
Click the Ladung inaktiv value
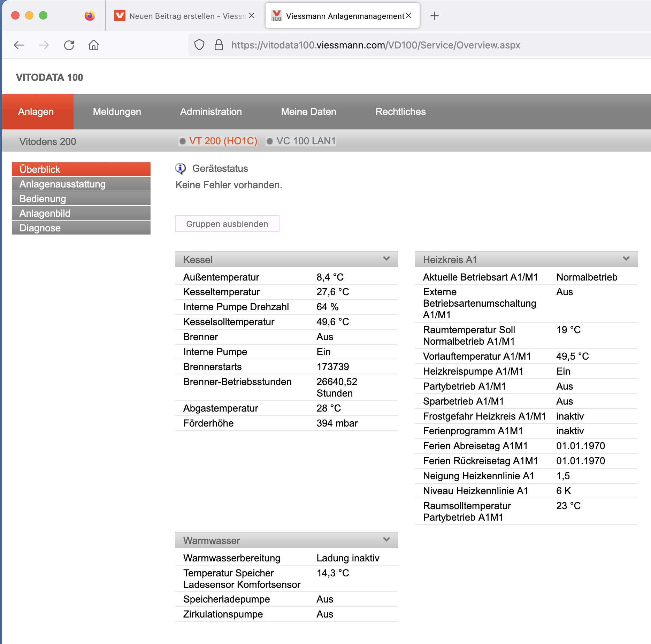[348, 558]
